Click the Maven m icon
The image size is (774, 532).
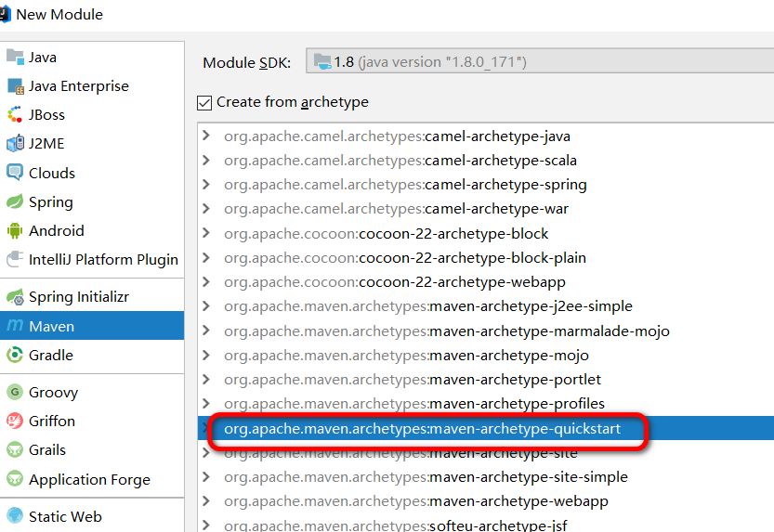pyautogui.click(x=15, y=325)
